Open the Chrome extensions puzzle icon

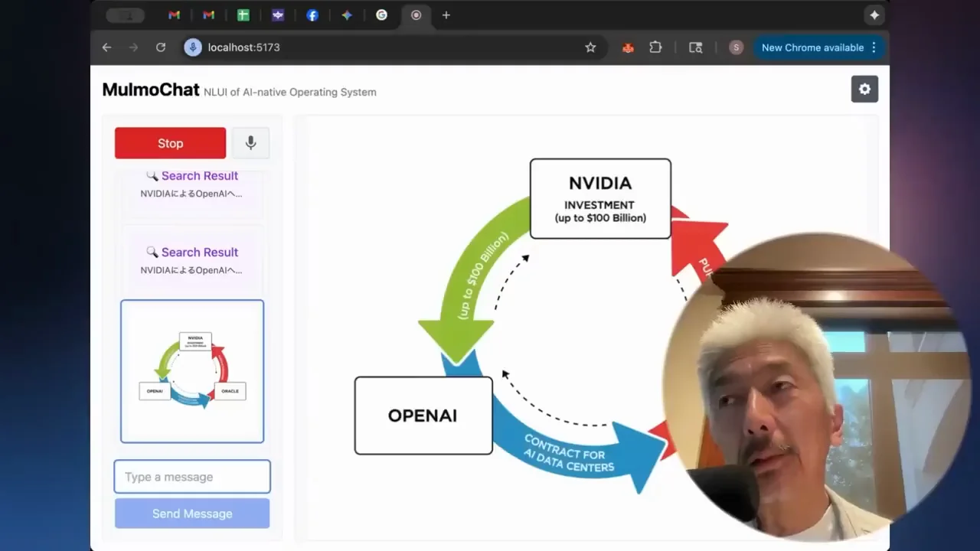click(655, 47)
